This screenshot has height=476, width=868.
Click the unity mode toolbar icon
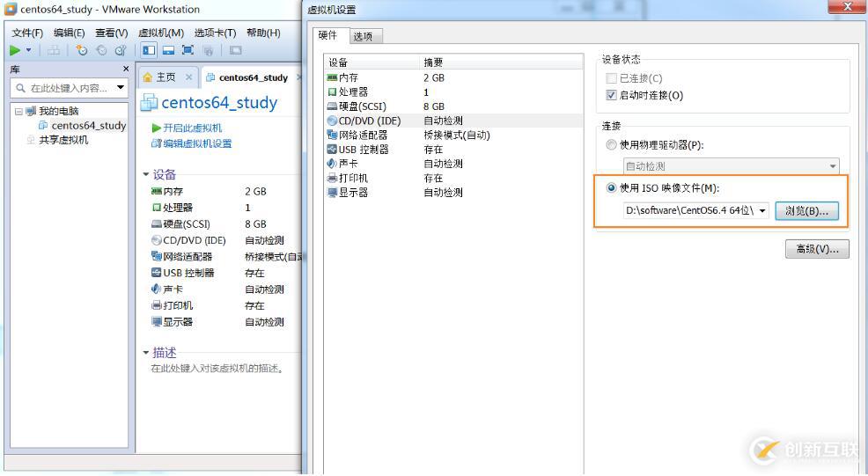(x=208, y=51)
